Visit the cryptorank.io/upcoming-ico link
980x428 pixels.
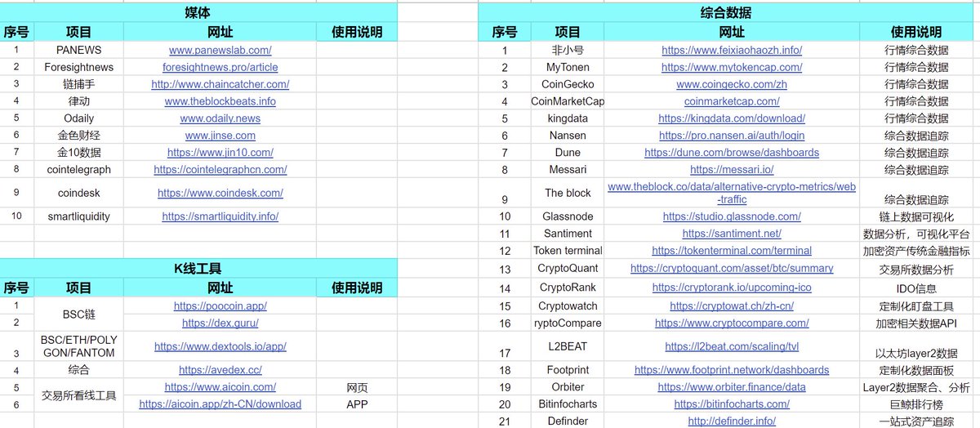click(732, 288)
